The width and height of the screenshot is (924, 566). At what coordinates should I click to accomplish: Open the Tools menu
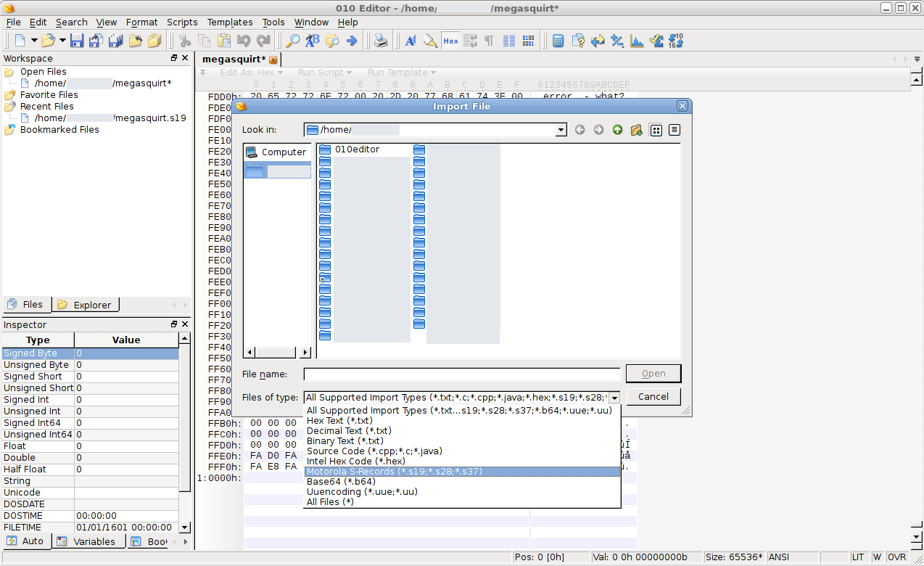tap(273, 22)
